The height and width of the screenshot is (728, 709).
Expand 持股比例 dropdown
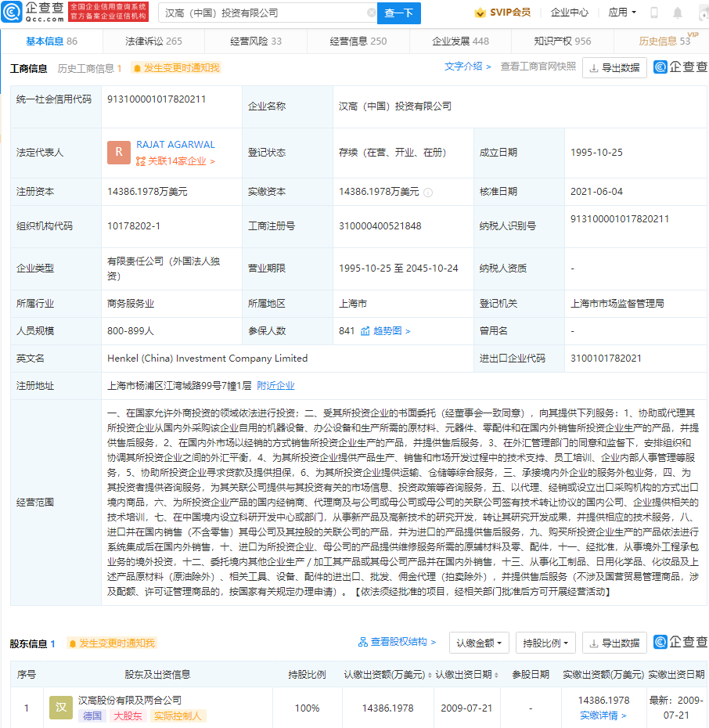pos(545,643)
